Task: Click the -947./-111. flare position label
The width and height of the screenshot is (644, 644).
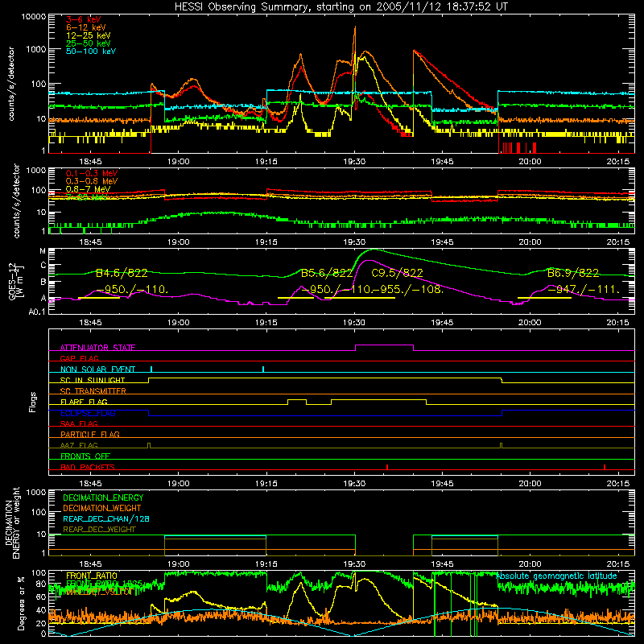Action: [583, 290]
